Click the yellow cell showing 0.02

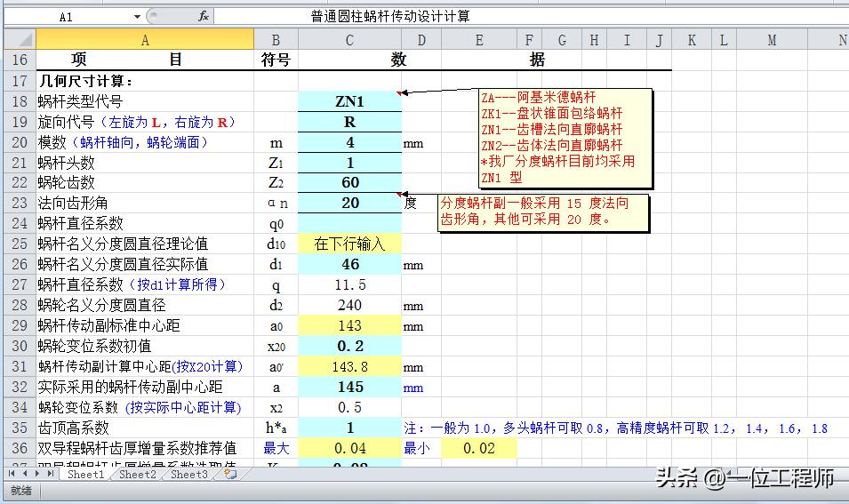tap(479, 448)
